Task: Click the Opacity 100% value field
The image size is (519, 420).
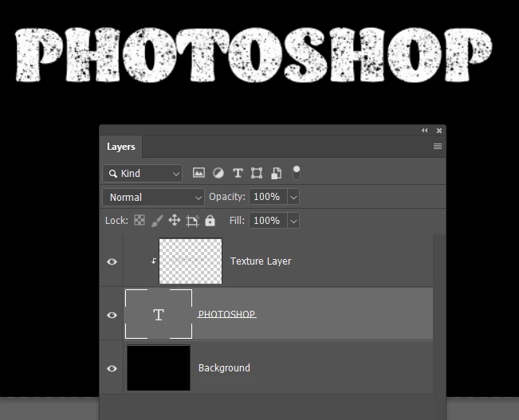Action: (268, 197)
